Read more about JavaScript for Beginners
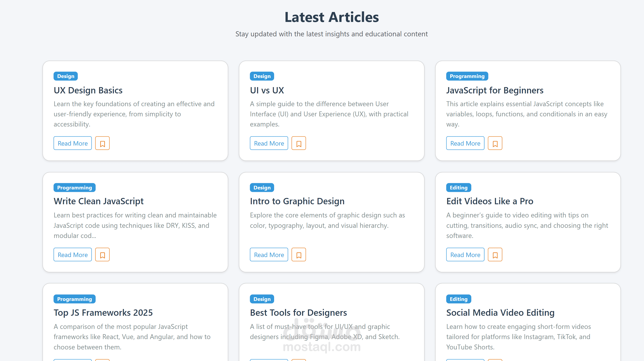The width and height of the screenshot is (644, 361). tap(465, 143)
